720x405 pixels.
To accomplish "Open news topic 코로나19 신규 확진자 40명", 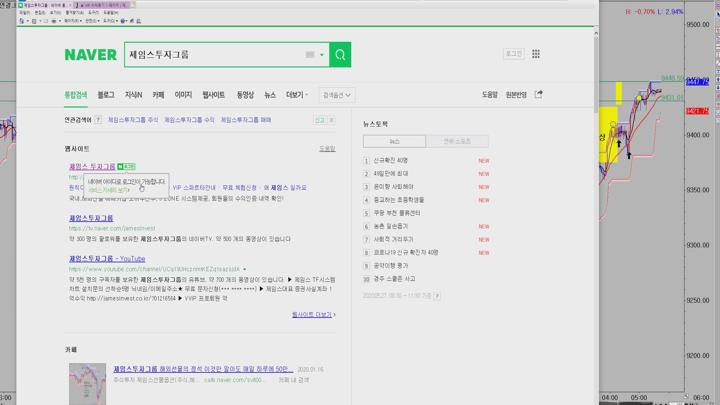I will 405,253.
